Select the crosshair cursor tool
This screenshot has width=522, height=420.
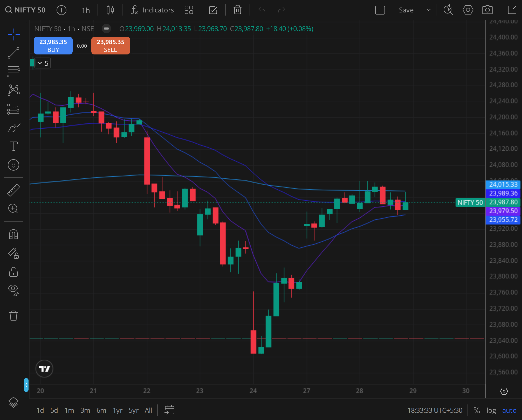pos(13,34)
